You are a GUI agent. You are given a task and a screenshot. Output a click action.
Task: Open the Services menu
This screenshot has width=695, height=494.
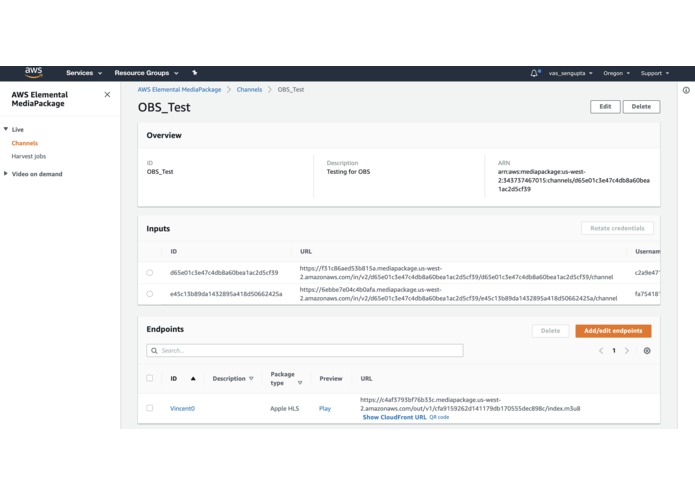pyautogui.click(x=84, y=73)
